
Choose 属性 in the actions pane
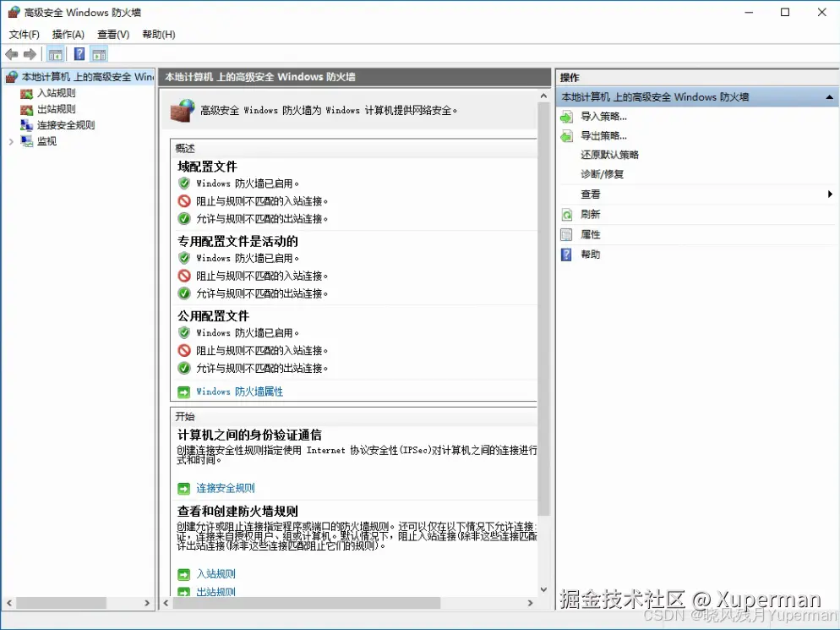click(x=591, y=234)
